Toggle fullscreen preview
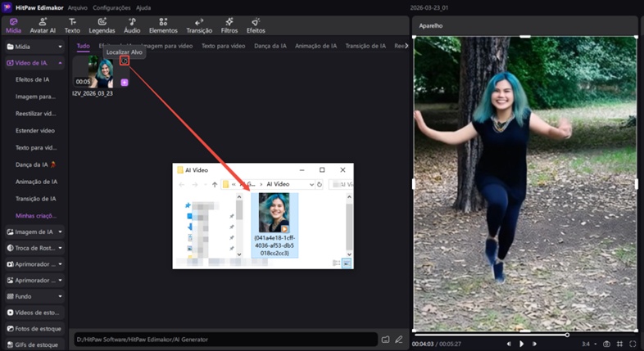Screen dimensions: 644x351 click(x=633, y=344)
